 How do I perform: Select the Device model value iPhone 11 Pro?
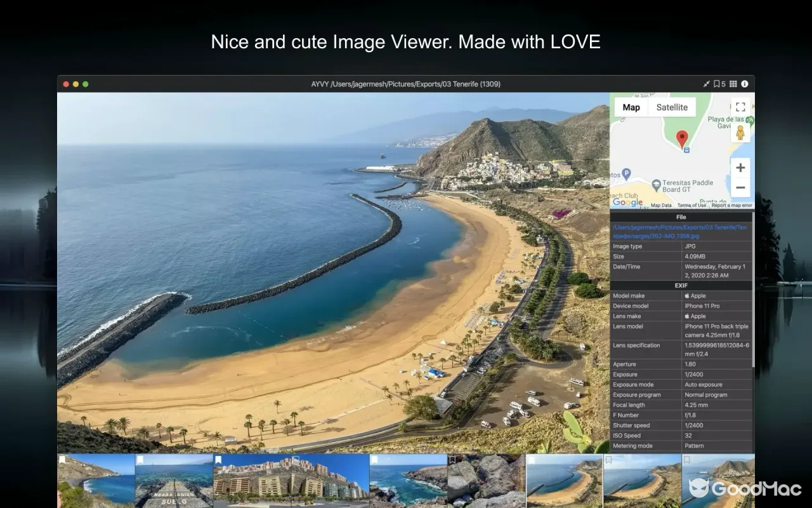[x=702, y=306]
